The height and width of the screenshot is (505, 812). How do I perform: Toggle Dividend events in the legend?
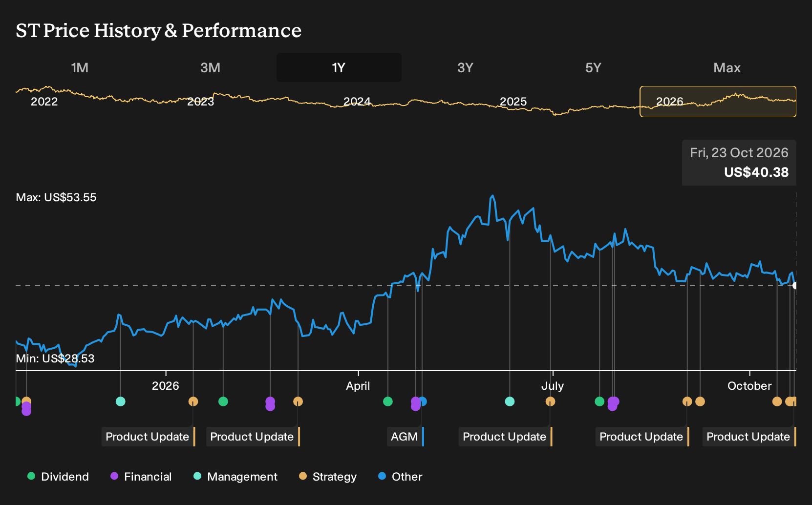tap(58, 477)
